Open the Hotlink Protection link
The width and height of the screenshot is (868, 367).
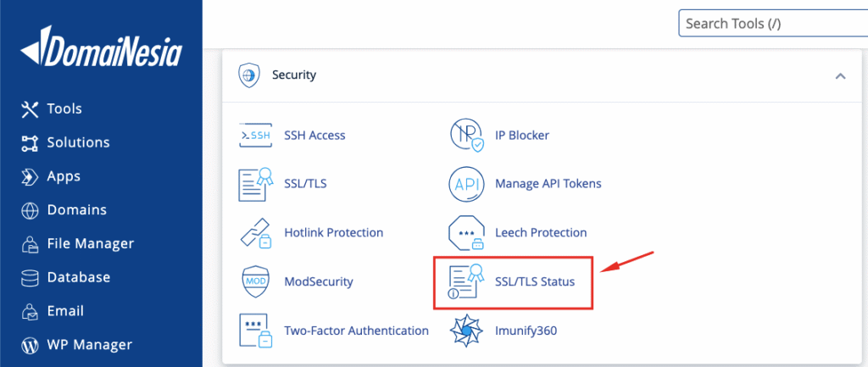click(333, 233)
